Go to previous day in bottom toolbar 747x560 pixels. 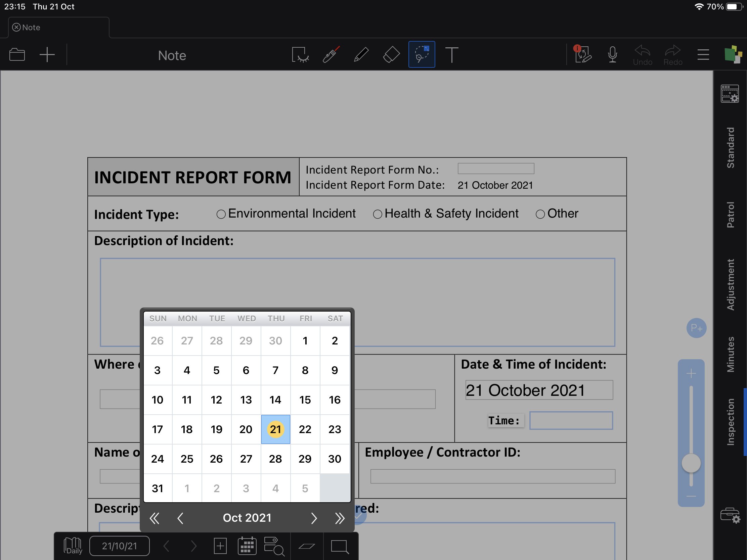click(166, 546)
